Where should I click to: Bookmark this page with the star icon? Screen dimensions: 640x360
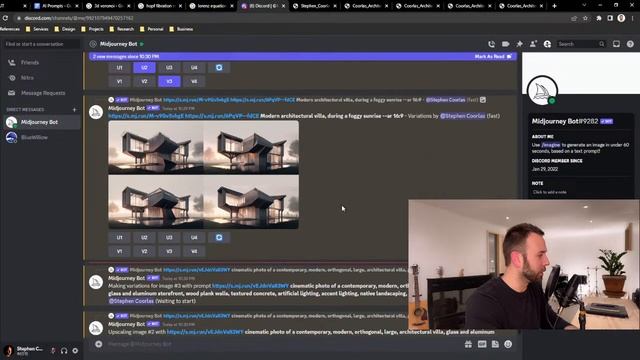(x=585, y=18)
